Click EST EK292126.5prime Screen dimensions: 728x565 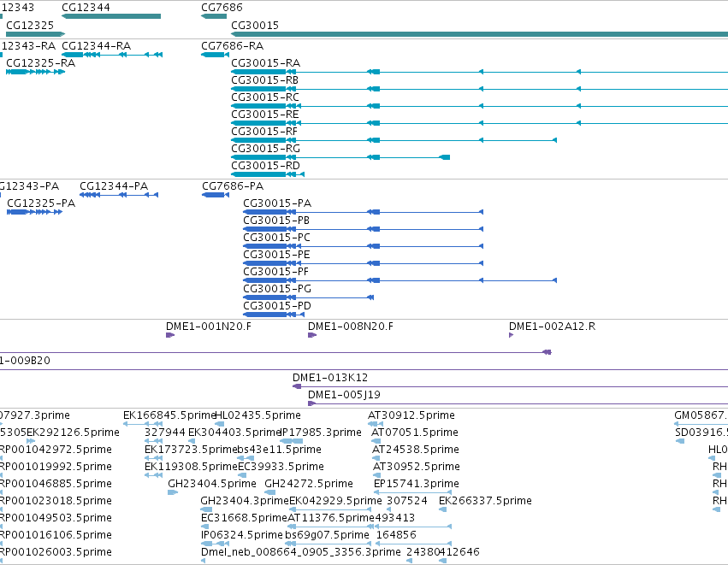click(73, 433)
